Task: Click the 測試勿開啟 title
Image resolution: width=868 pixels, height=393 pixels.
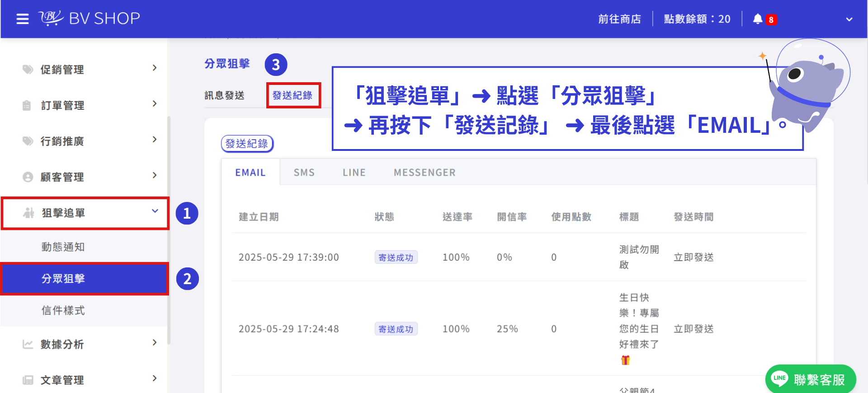Action: (x=639, y=257)
